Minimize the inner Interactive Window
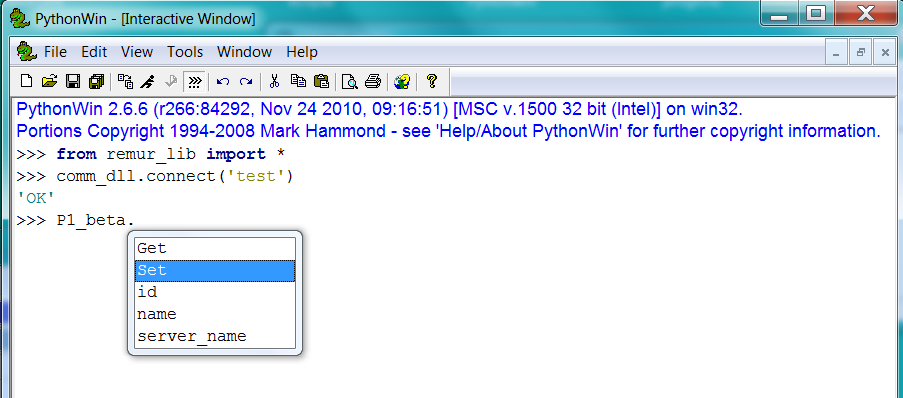Screen dimensions: 903x398 coord(836,52)
